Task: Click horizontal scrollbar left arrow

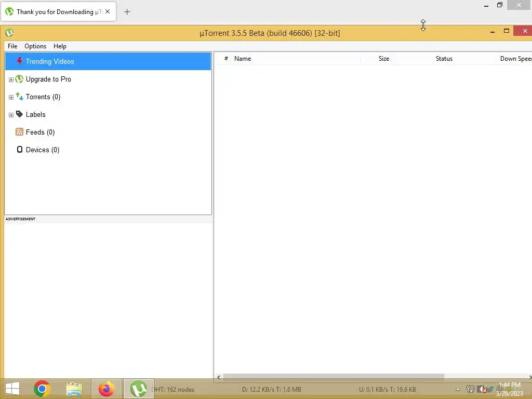Action: [x=219, y=377]
